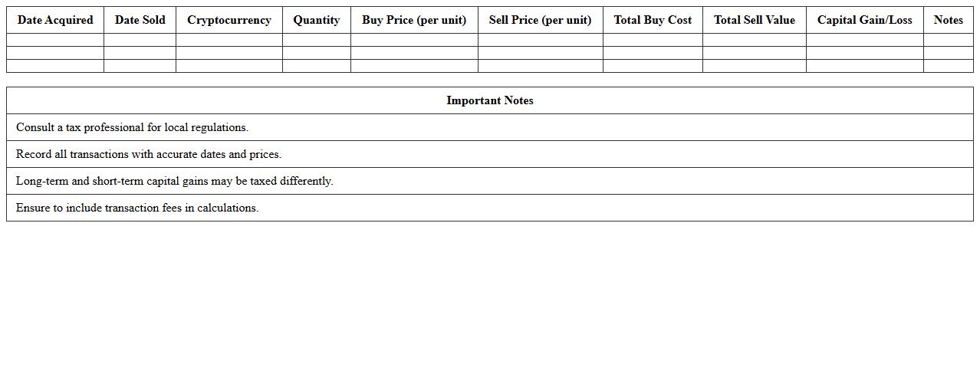Select the Total Sell Value header

[x=754, y=20]
